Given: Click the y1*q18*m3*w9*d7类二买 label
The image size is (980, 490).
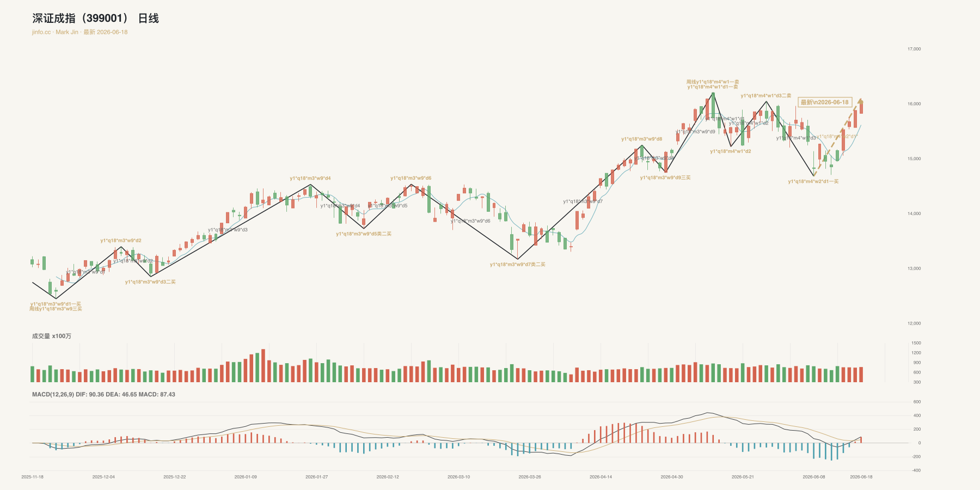Looking at the screenshot, I should [517, 265].
